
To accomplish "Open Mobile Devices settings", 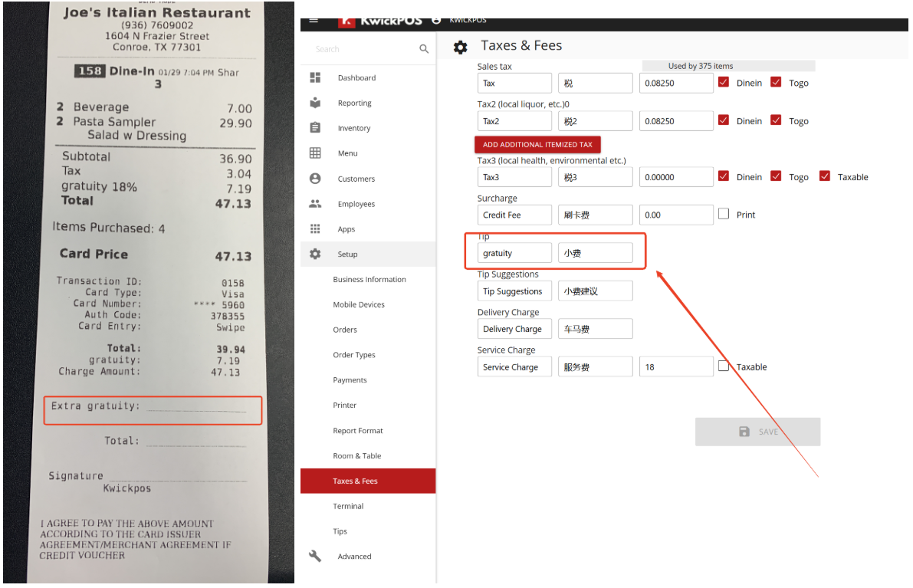I will click(x=368, y=304).
